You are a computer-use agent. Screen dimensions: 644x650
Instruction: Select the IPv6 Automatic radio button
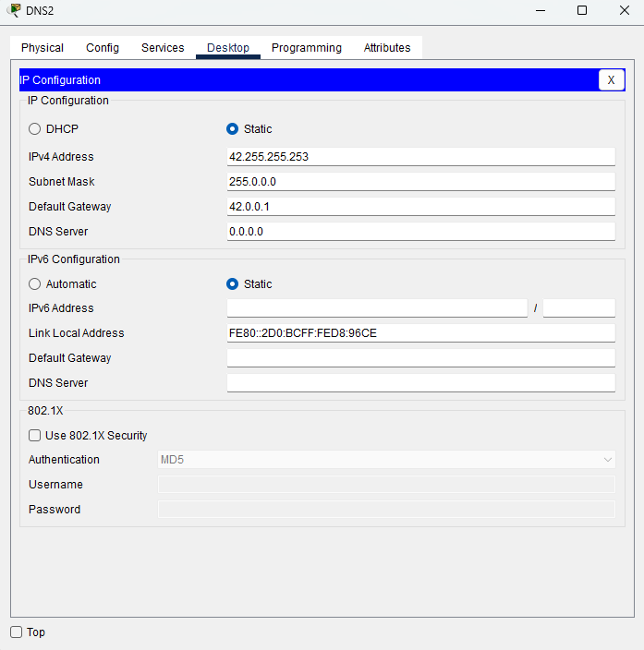click(34, 284)
